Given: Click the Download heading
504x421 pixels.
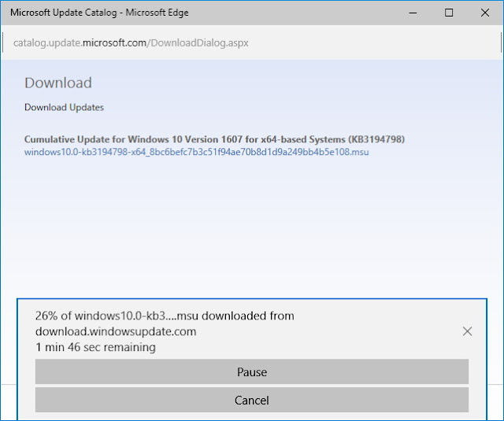Looking at the screenshot, I should click(58, 83).
